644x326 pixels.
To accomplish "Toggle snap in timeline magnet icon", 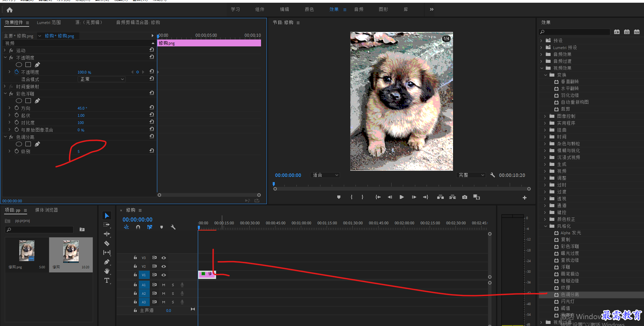I will click(138, 227).
